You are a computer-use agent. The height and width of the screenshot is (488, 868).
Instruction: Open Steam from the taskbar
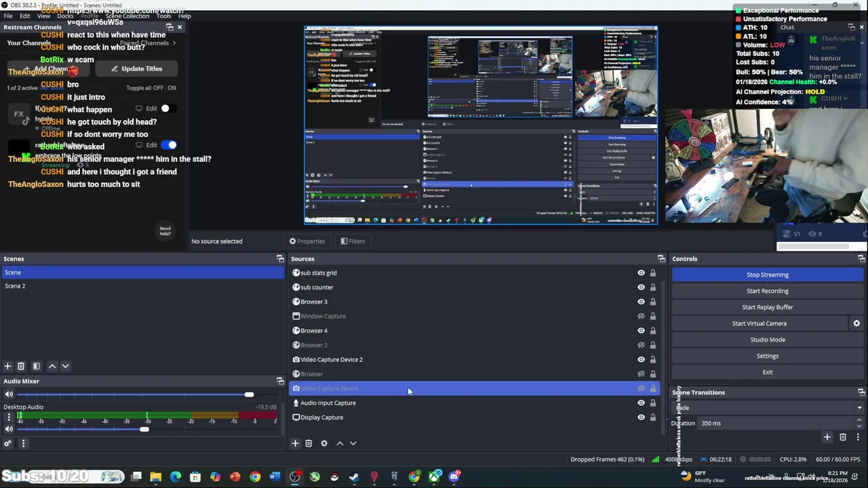[354, 477]
